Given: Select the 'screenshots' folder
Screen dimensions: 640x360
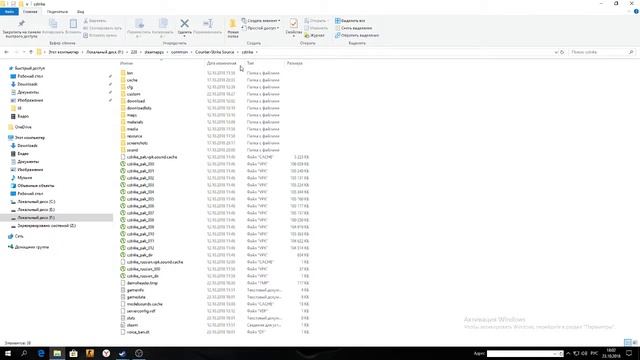Looking at the screenshot, I should (x=137, y=143).
